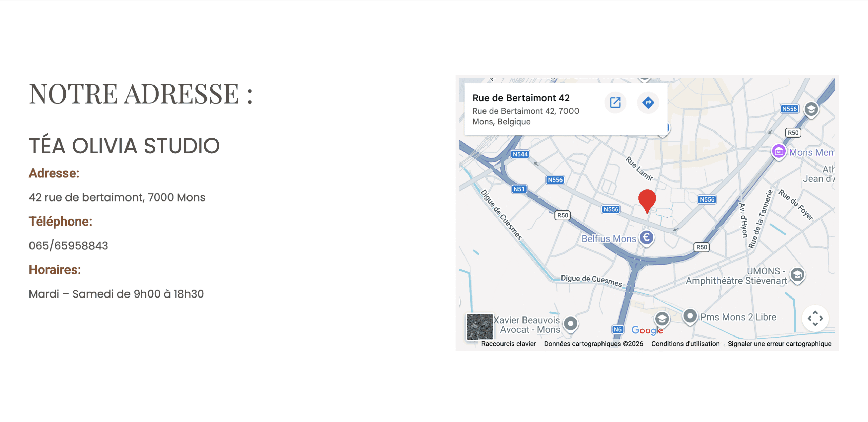Click 'Horaires:' label

click(55, 270)
